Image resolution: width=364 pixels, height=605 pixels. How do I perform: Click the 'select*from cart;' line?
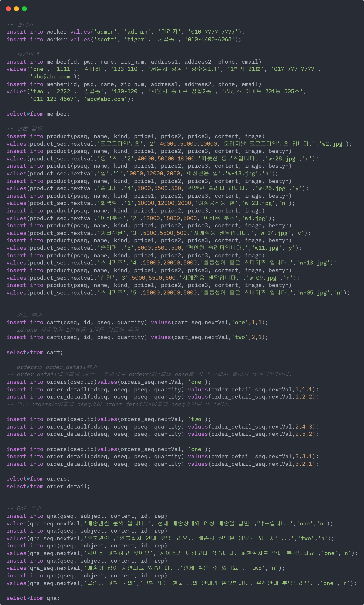pyautogui.click(x=35, y=352)
